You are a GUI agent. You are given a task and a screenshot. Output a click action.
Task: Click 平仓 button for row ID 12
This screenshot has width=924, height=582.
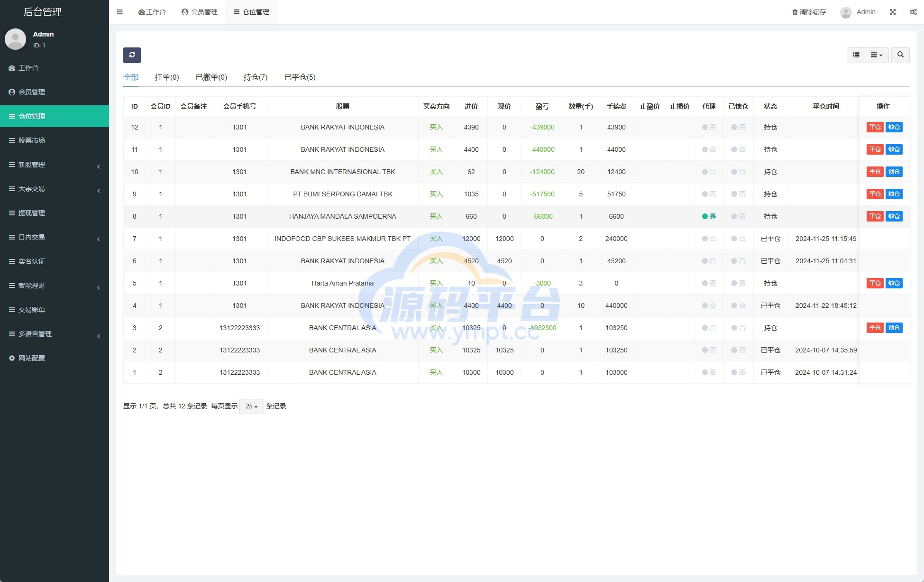(x=875, y=127)
